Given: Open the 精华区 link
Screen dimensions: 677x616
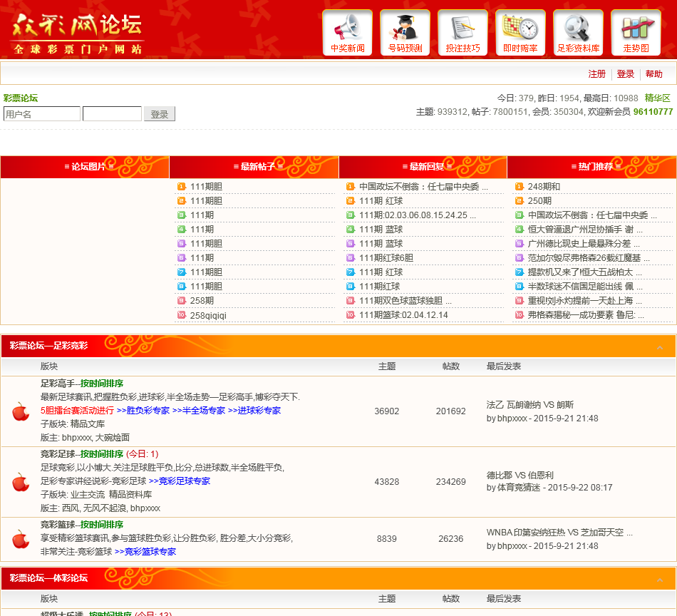Looking at the screenshot, I should (x=657, y=98).
